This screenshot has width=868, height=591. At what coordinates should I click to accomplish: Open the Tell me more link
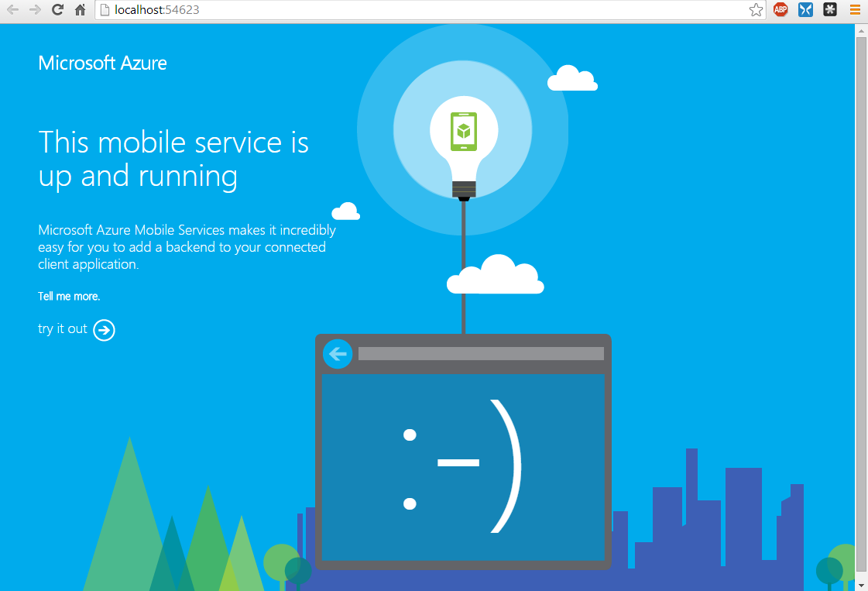tap(69, 297)
